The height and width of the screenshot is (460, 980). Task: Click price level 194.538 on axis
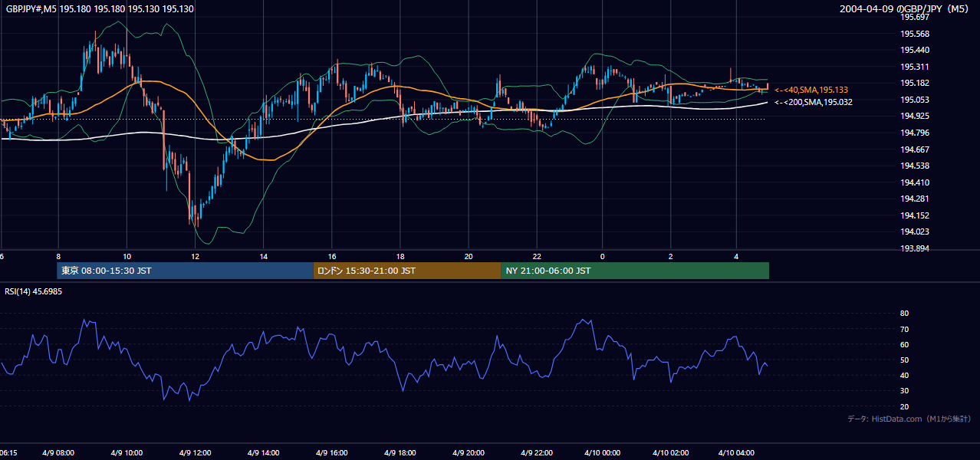[915, 166]
